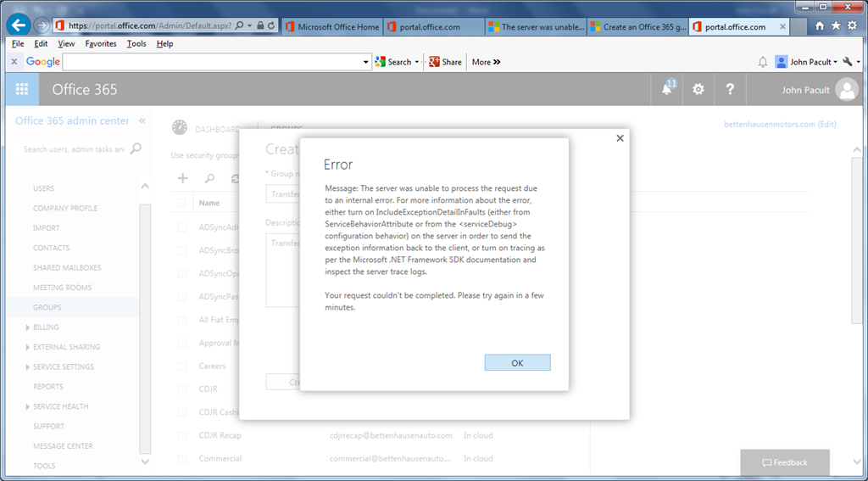Image resolution: width=868 pixels, height=481 pixels.
Task: Click the address bar search magnifier
Action: point(239,25)
